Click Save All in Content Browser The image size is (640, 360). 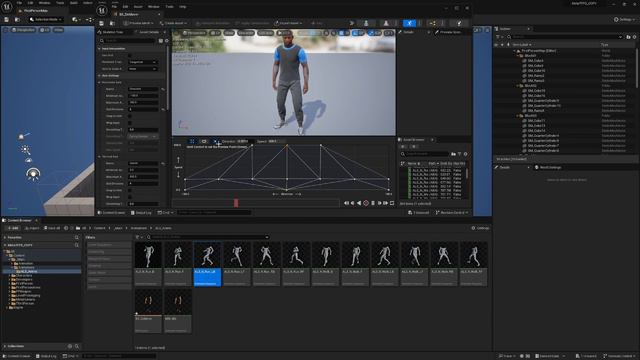point(52,228)
